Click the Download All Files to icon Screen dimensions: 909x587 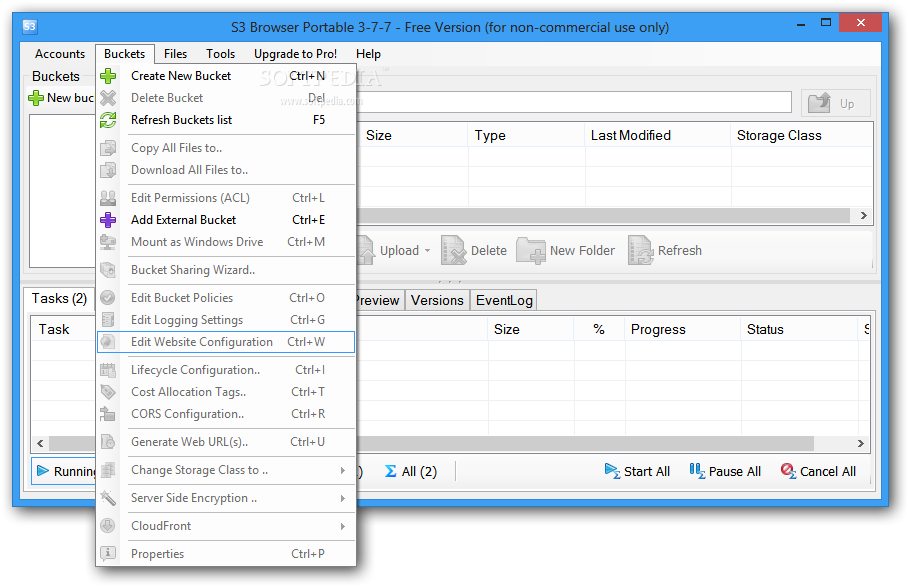[108, 170]
